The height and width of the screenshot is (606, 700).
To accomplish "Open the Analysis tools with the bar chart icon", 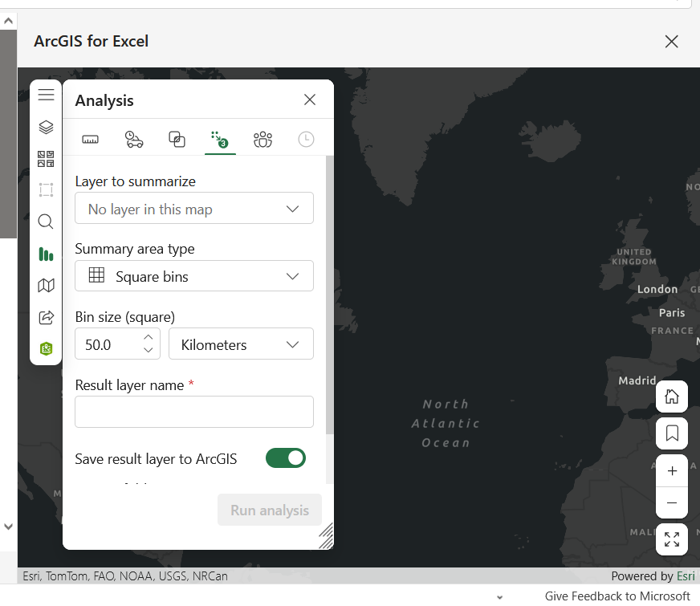I will coord(46,254).
